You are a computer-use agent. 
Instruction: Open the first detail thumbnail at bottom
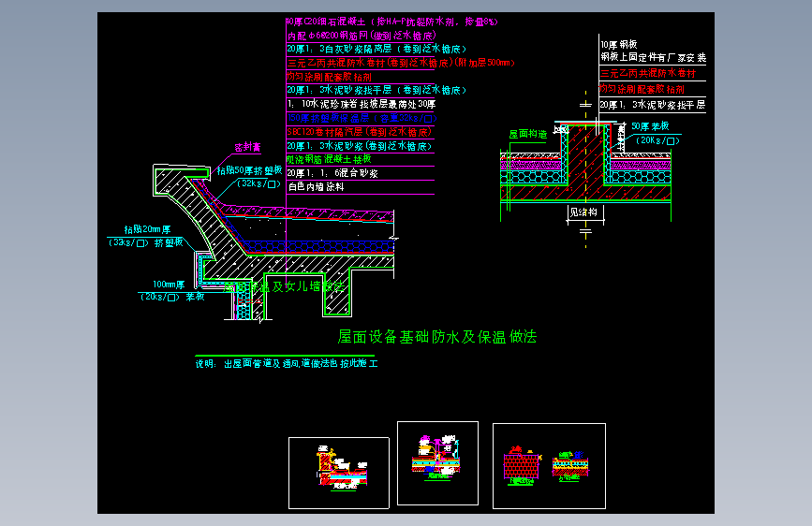click(339, 473)
